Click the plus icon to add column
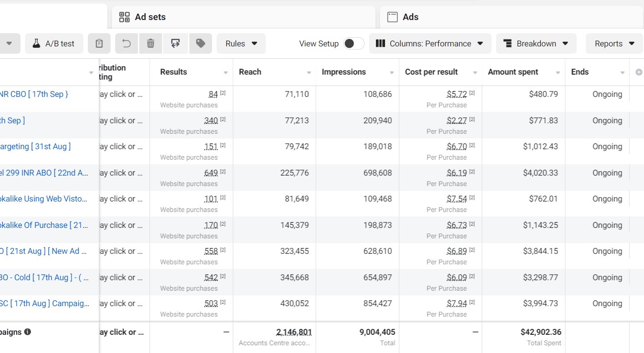644x353 pixels. [639, 72]
